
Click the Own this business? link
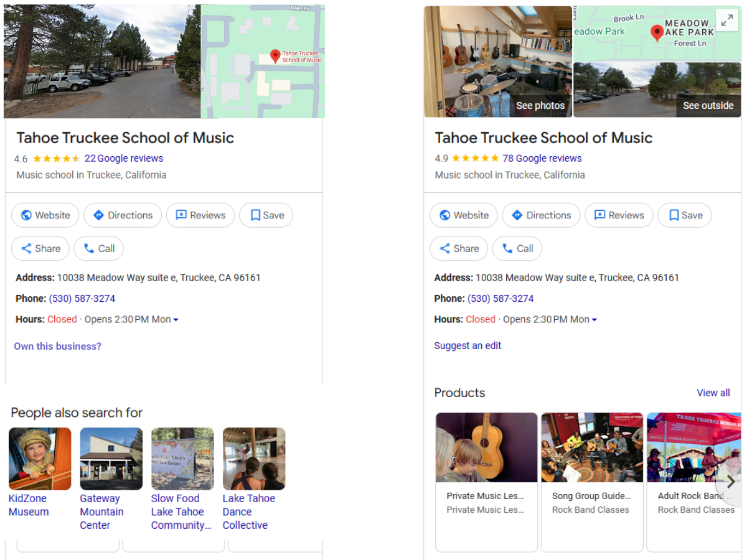[x=57, y=346]
